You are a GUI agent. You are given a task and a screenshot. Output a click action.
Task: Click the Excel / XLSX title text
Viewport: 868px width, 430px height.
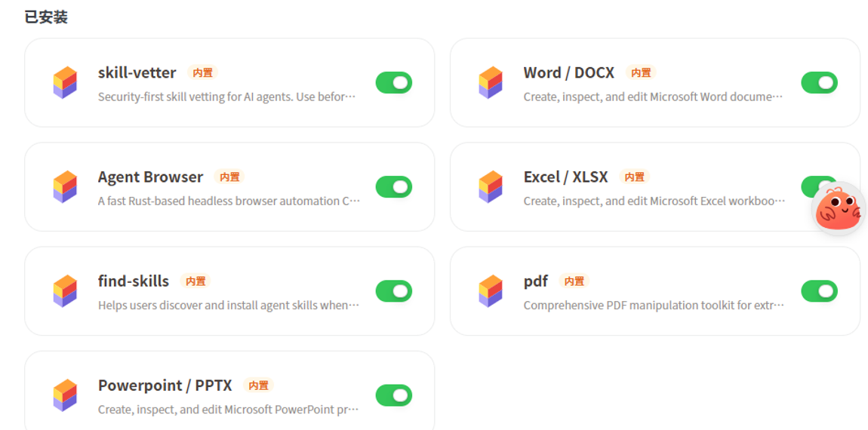coord(565,177)
